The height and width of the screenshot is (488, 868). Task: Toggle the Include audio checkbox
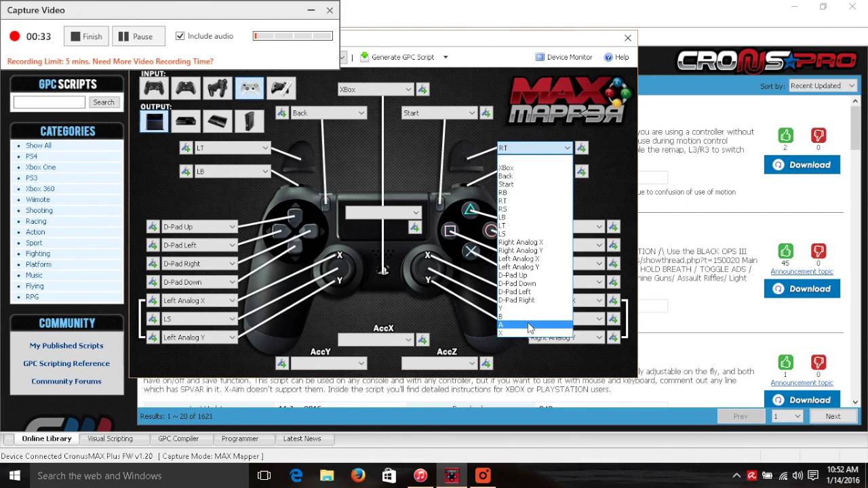pyautogui.click(x=180, y=36)
